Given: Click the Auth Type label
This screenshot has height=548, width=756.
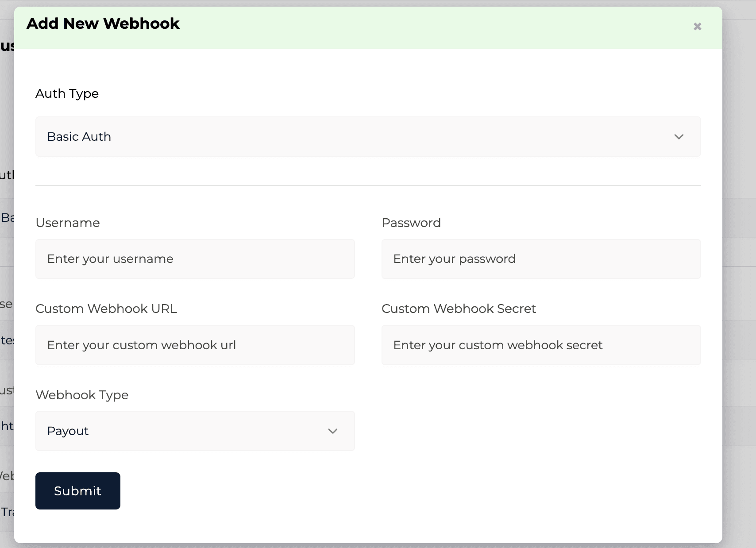Looking at the screenshot, I should 67,94.
